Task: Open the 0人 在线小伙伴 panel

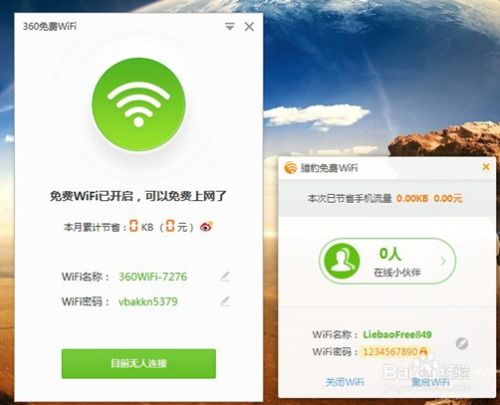Action: pyautogui.click(x=388, y=261)
